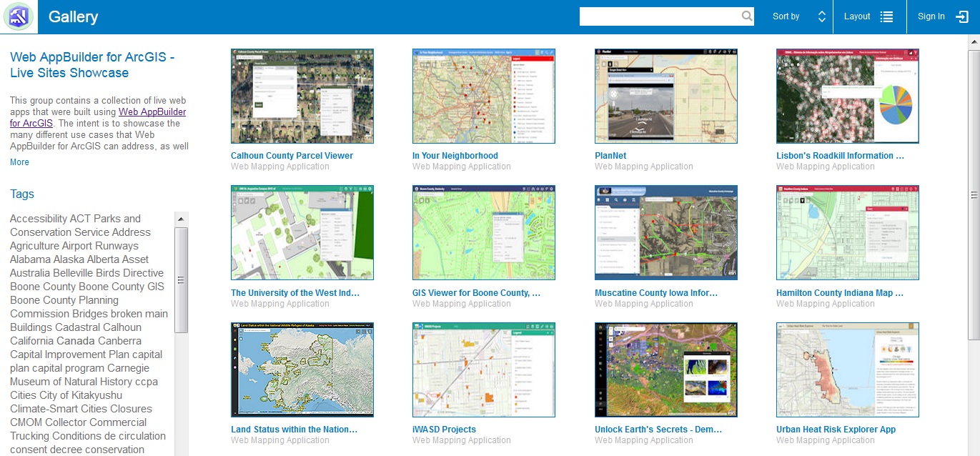Select the Canberra tag

point(119,341)
